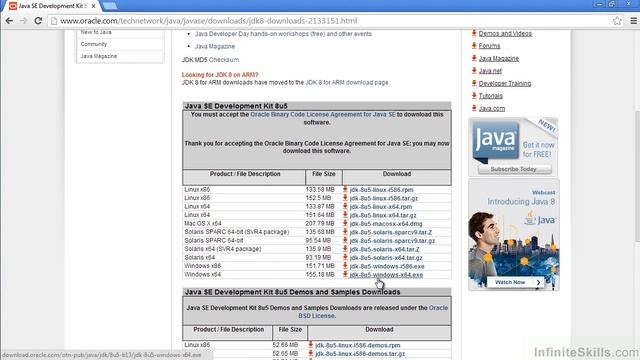
Task: Open the Oracle Binary Code License Agreement link
Action: (323, 115)
